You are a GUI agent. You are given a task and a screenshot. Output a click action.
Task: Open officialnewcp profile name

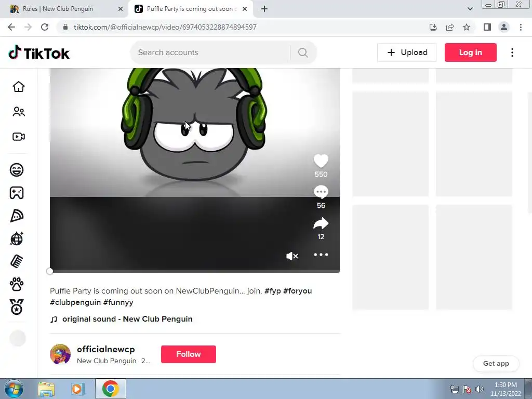click(x=106, y=349)
